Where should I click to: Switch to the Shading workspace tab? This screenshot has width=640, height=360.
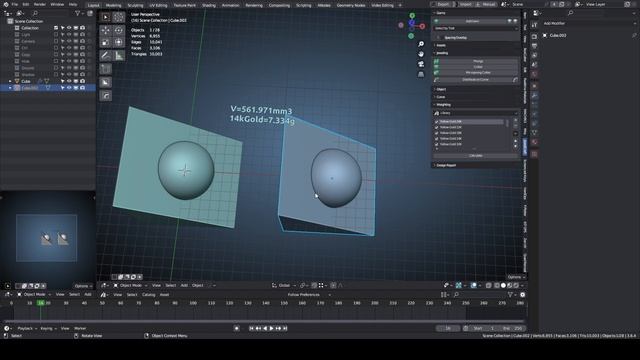click(x=209, y=5)
